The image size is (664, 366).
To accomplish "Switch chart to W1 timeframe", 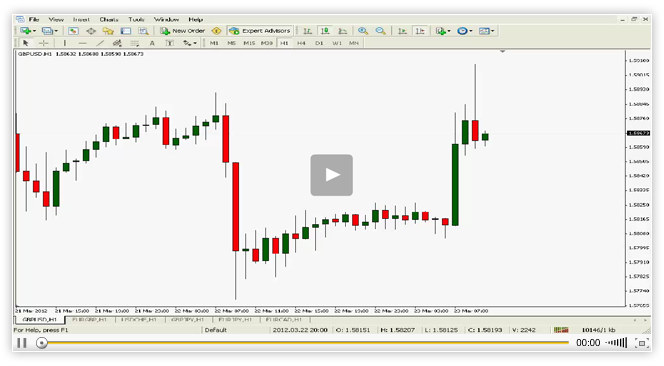I will click(x=337, y=43).
